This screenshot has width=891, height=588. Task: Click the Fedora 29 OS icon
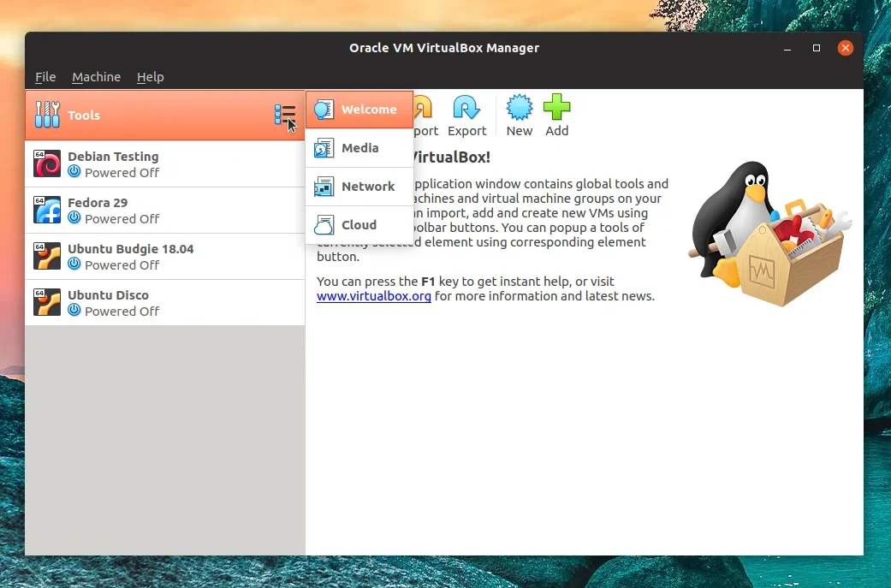coord(47,211)
